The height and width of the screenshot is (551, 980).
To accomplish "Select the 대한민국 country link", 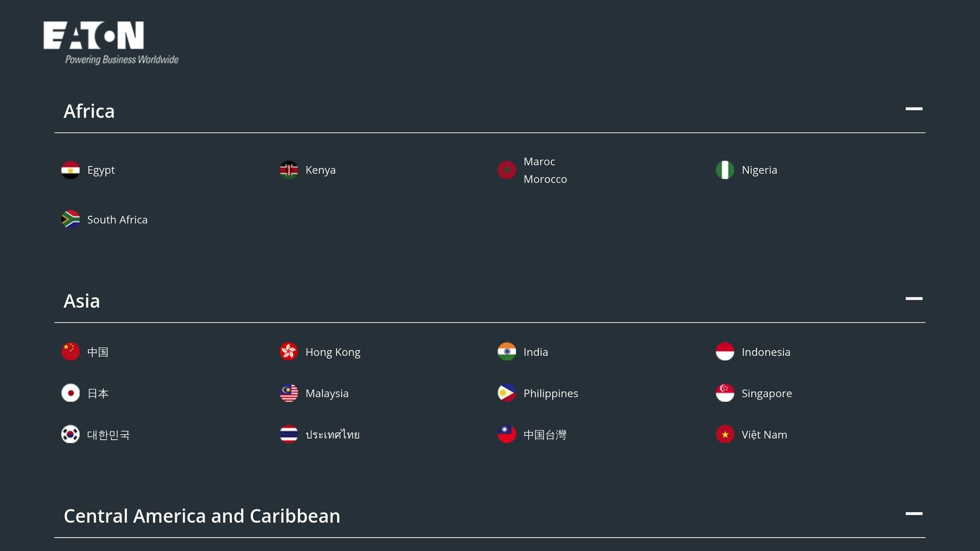I will 108,435.
